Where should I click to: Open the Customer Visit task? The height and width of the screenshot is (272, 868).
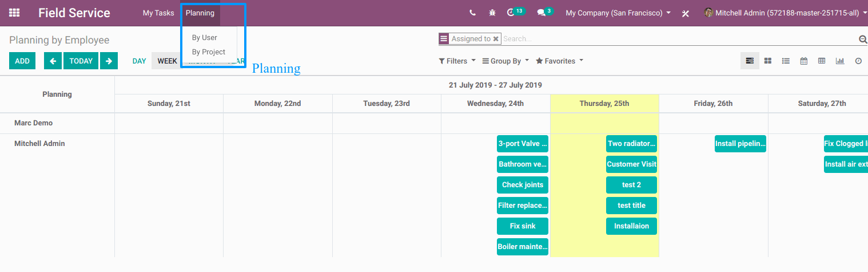tap(631, 164)
